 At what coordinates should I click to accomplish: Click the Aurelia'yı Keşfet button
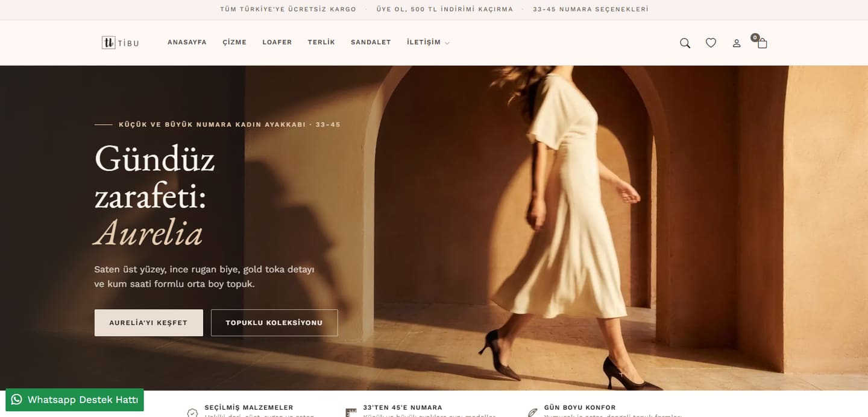point(149,323)
